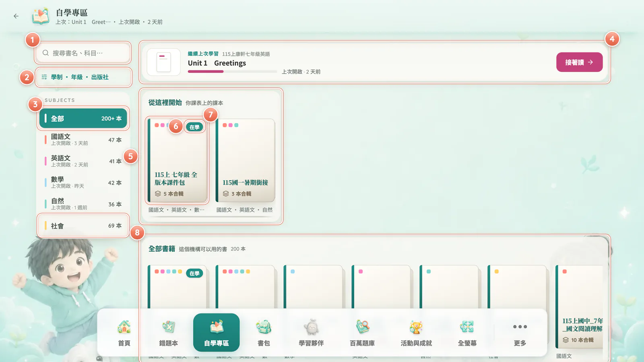Open the 學制 • 年級 • 出版社 filter
This screenshot has width=644, height=362.
coord(84,77)
